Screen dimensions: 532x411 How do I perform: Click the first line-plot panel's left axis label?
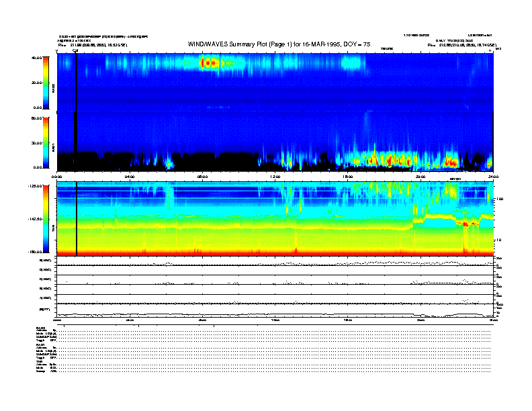pyautogui.click(x=45, y=261)
